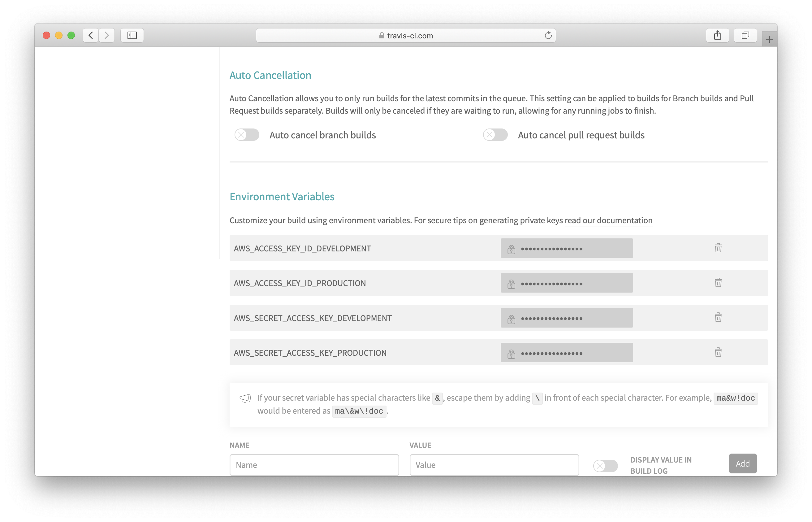812x522 pixels.
Task: Click the Safari forward navigation arrow
Action: 107,35
